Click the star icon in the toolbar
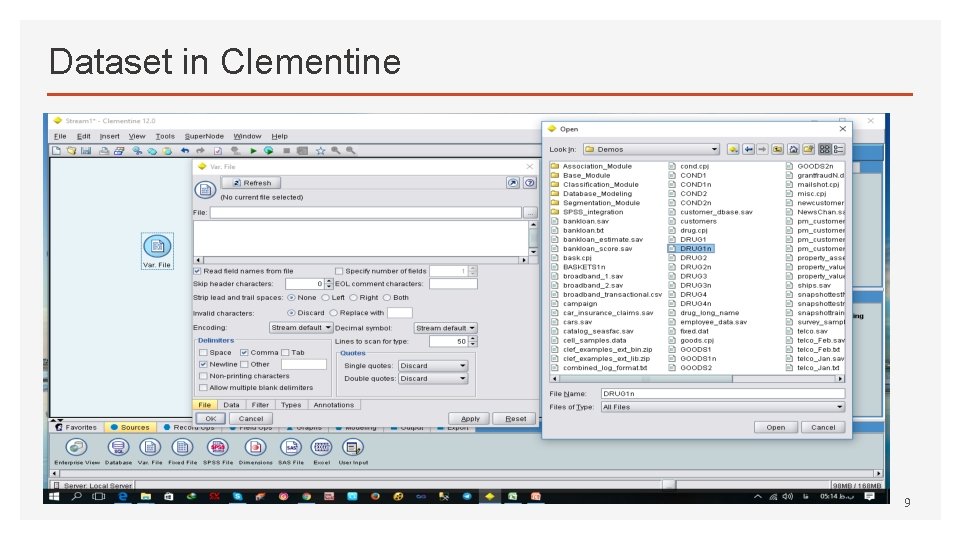Screen dimensions: 960x540 [x=320, y=151]
